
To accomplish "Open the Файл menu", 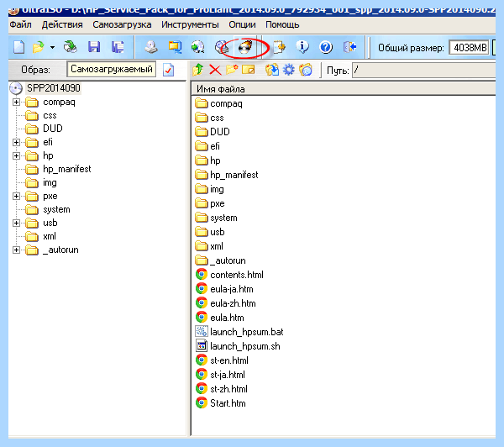I will tap(20, 24).
